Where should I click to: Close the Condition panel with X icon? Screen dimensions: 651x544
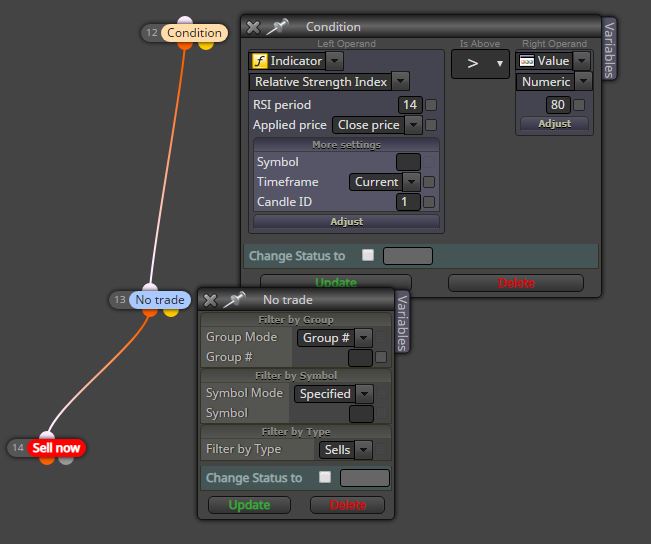click(x=253, y=27)
